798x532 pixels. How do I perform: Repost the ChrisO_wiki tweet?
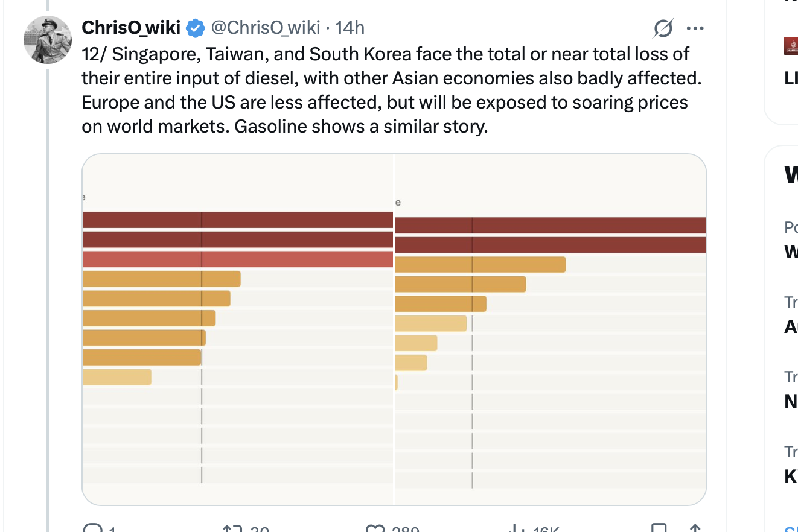[232, 529]
